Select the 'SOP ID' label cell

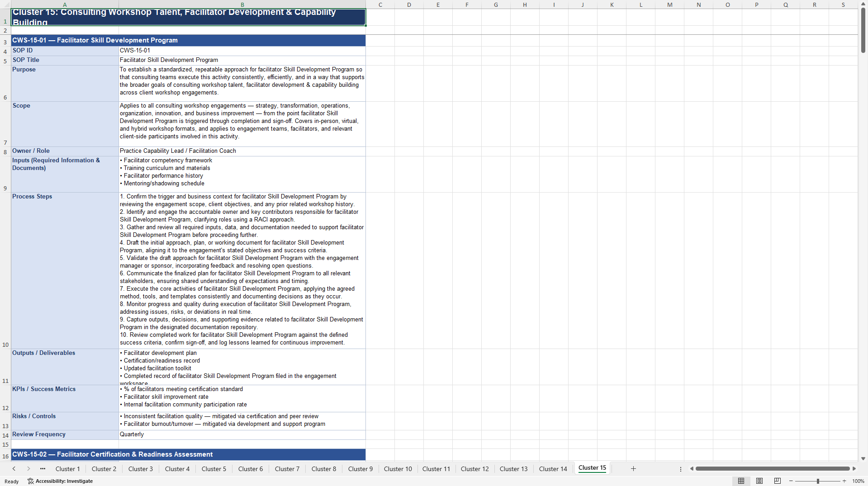click(x=65, y=51)
